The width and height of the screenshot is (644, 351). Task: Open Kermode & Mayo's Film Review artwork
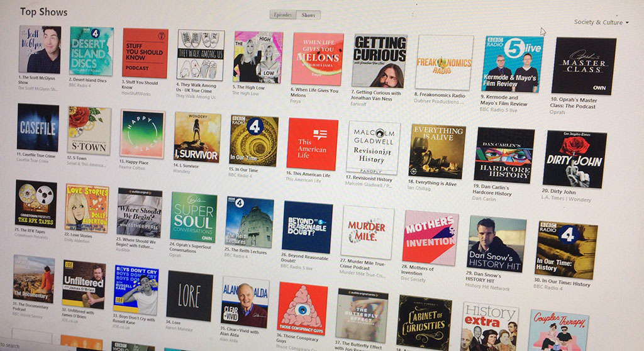pyautogui.click(x=513, y=64)
